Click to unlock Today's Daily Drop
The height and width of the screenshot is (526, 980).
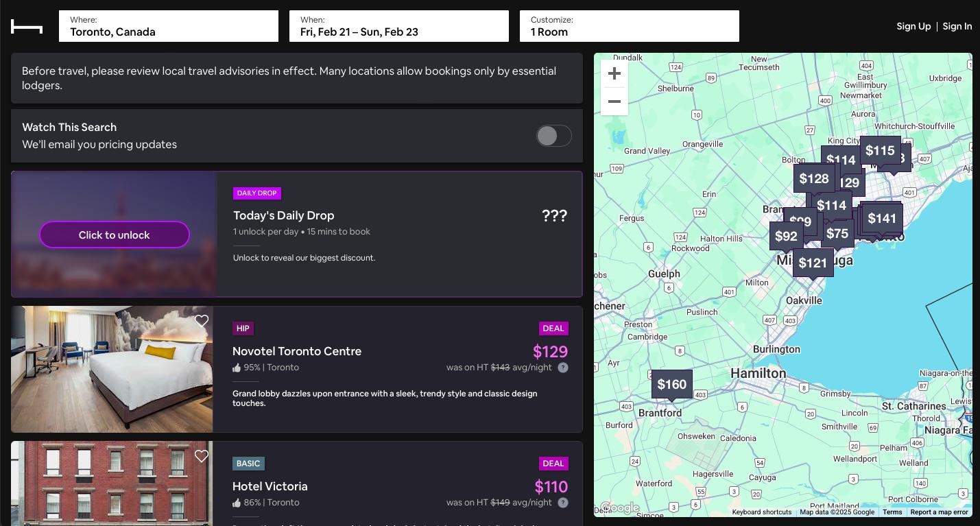115,235
